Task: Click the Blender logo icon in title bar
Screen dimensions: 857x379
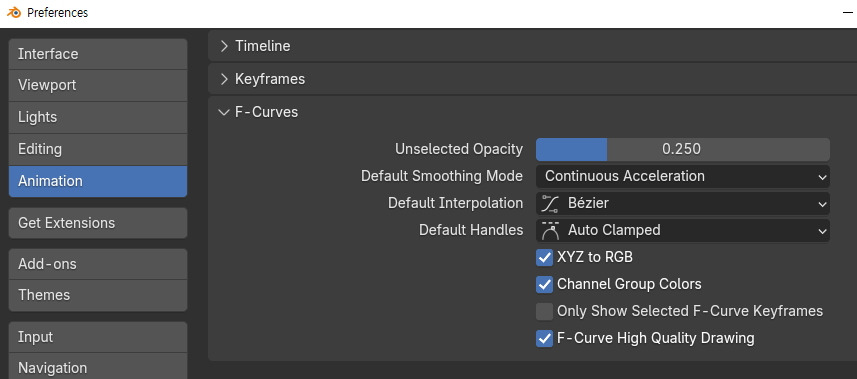Action: (x=14, y=12)
